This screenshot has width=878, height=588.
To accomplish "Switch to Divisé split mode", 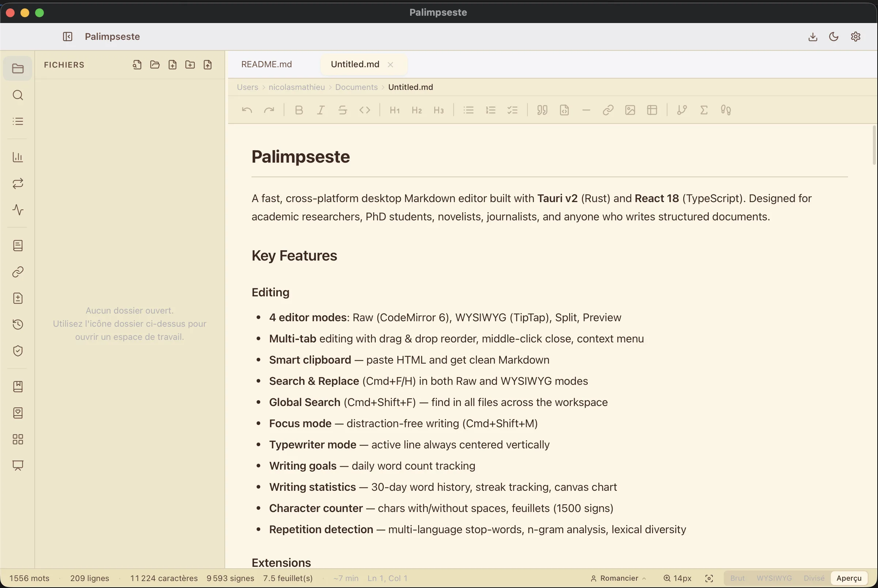I will (x=814, y=578).
